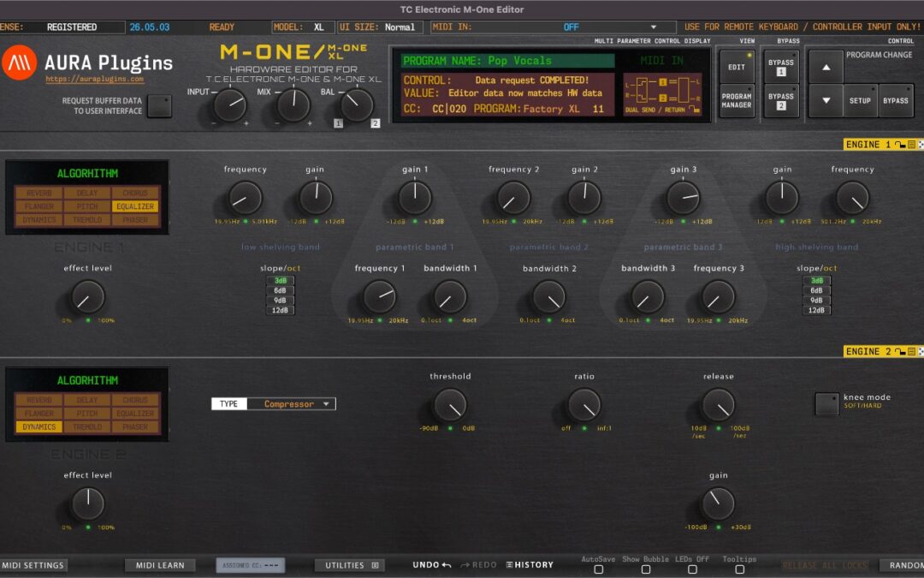The width and height of the screenshot is (924, 578).
Task: Select the Dynamics algorithm in Engine 2
Action: tap(38, 427)
